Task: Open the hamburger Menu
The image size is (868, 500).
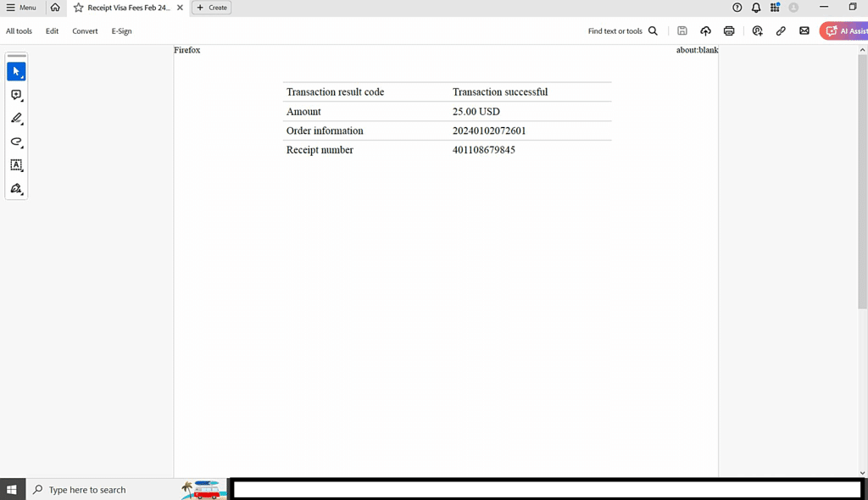Action: coord(21,8)
